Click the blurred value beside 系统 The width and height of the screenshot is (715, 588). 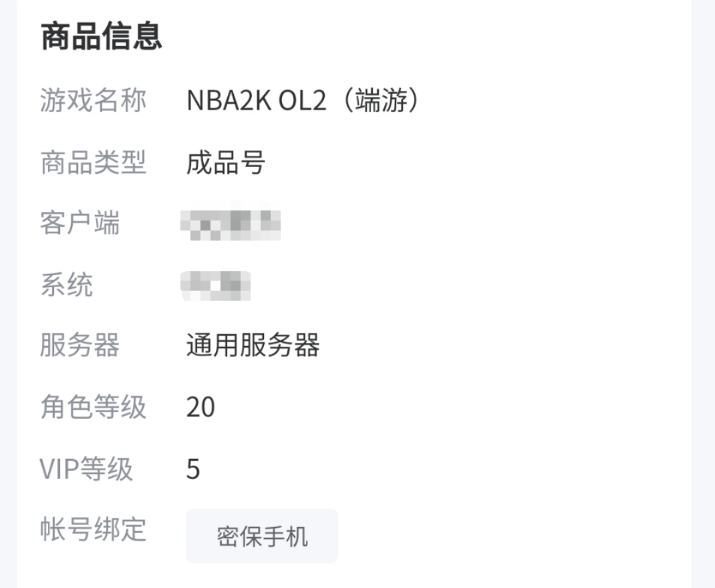point(216,285)
